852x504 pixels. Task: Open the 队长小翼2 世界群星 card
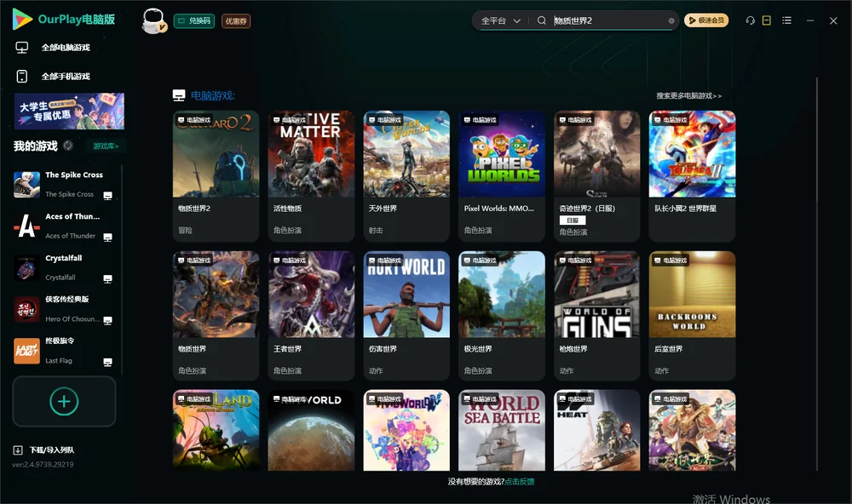click(692, 176)
